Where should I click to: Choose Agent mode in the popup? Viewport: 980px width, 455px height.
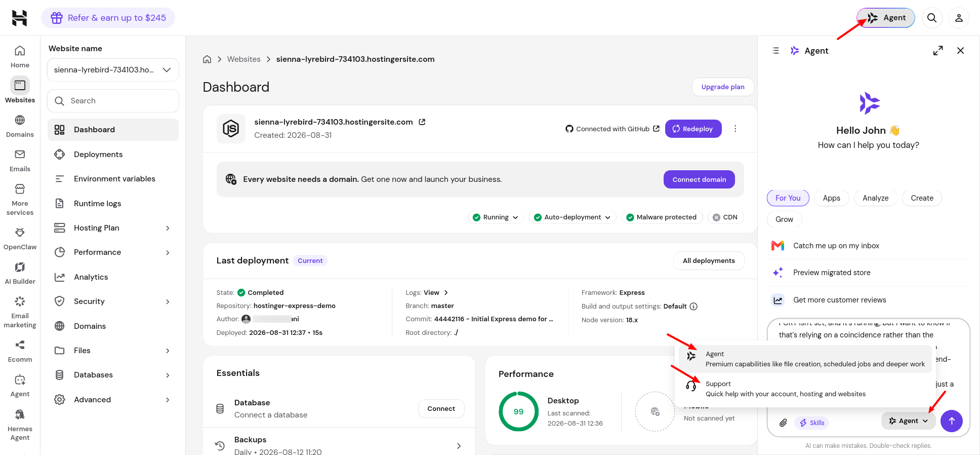point(805,359)
